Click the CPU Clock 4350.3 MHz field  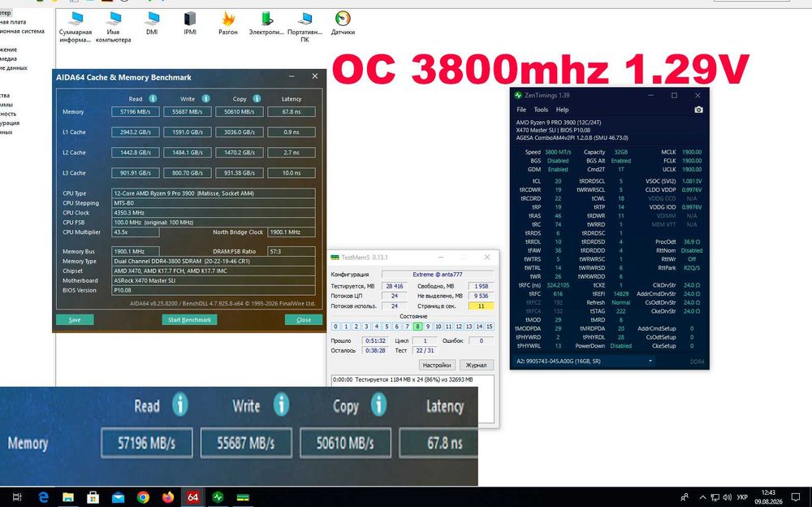click(x=214, y=213)
